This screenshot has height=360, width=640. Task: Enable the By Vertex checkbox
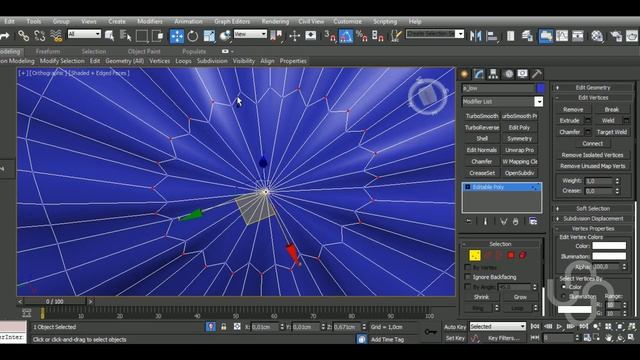[x=468, y=267]
